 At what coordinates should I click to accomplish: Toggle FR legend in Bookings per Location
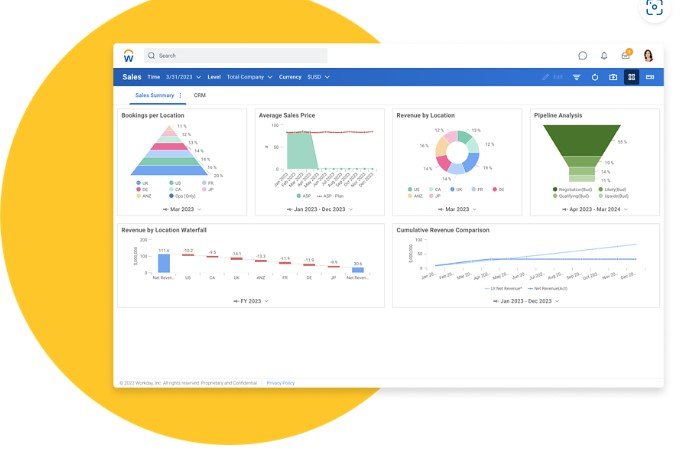tap(208, 183)
